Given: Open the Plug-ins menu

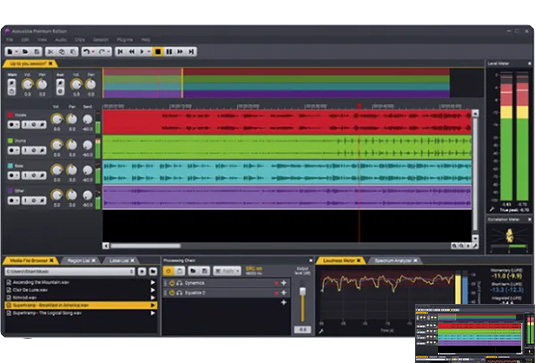Looking at the screenshot, I should click(125, 40).
